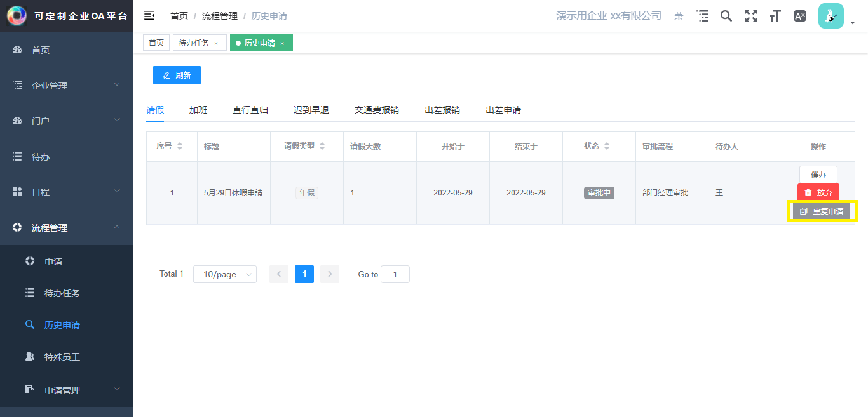Click the Go to page input
Viewport: 868px width, 417px height.
395,274
